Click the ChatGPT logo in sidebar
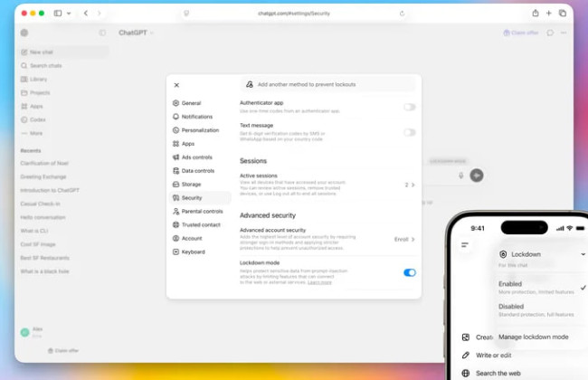 [x=24, y=33]
